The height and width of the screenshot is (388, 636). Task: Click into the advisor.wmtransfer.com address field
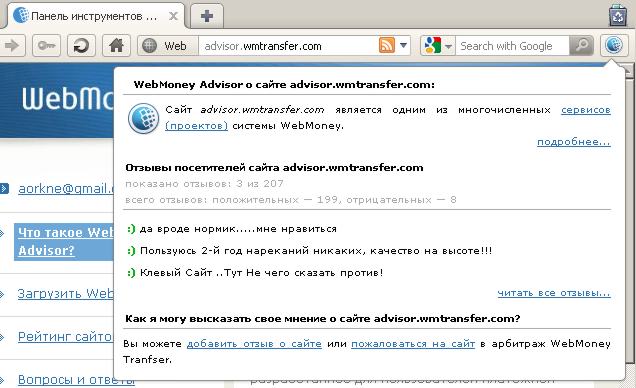pos(288,46)
